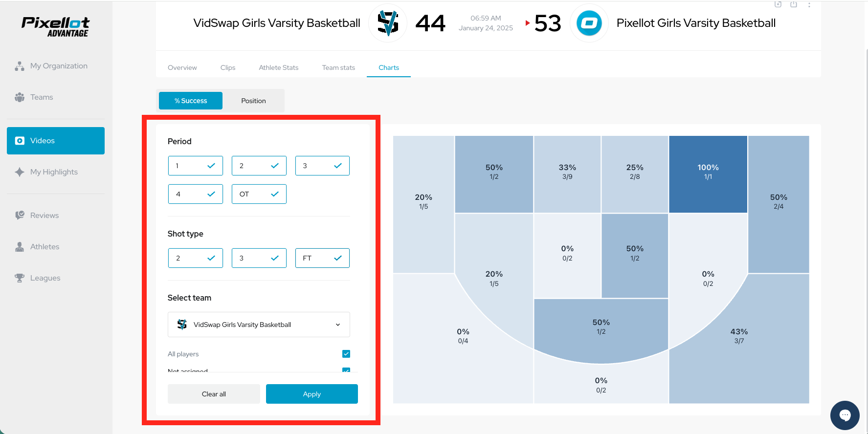The image size is (868, 434).
Task: Open the Videos sidebar item
Action: click(x=56, y=141)
